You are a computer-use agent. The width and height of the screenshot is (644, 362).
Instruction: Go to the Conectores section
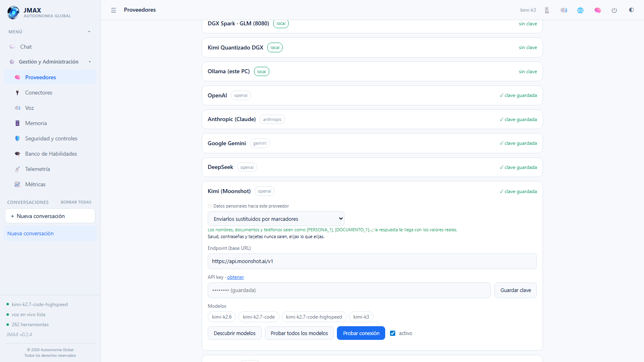50,93
